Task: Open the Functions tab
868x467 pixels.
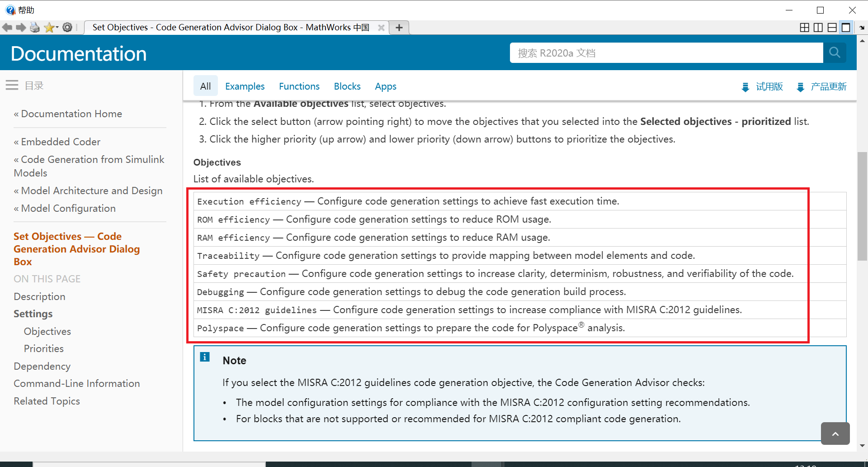Action: click(299, 86)
